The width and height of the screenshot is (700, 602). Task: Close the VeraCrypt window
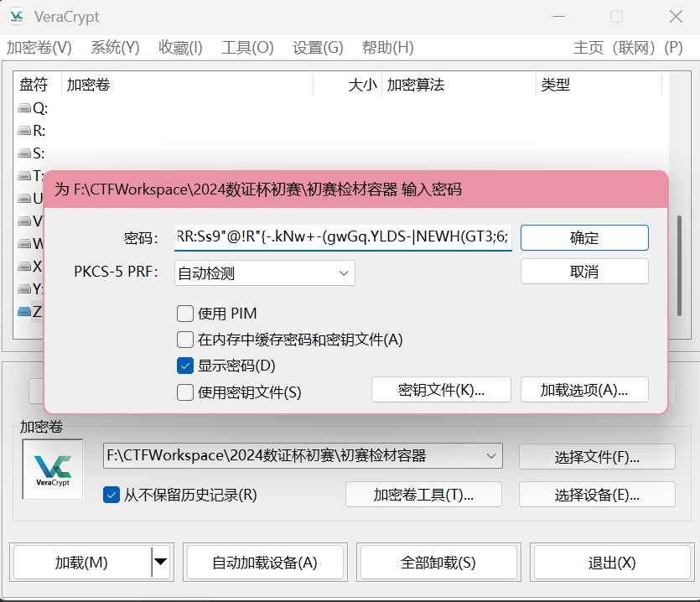676,17
